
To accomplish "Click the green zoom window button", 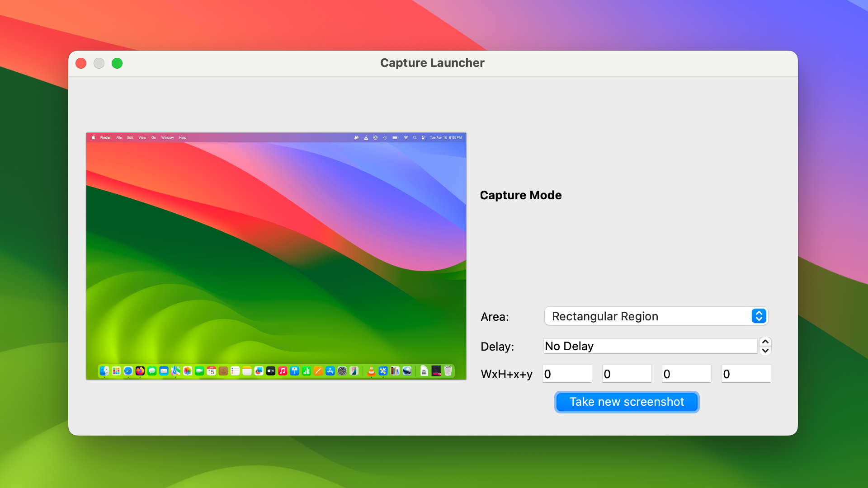I will (117, 63).
